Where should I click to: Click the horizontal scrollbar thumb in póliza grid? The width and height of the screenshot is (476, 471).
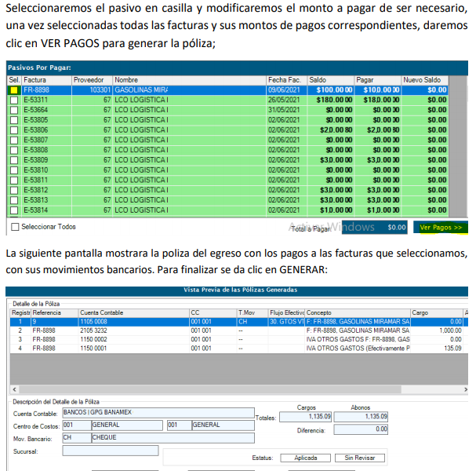[x=210, y=389]
